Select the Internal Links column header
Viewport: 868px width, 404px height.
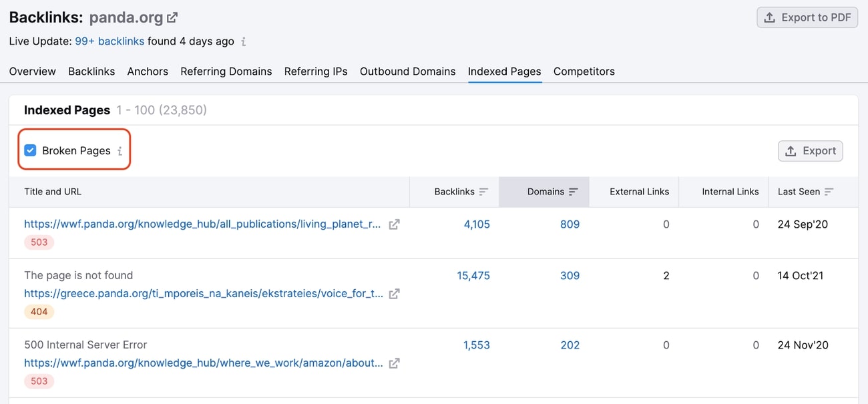(x=730, y=192)
